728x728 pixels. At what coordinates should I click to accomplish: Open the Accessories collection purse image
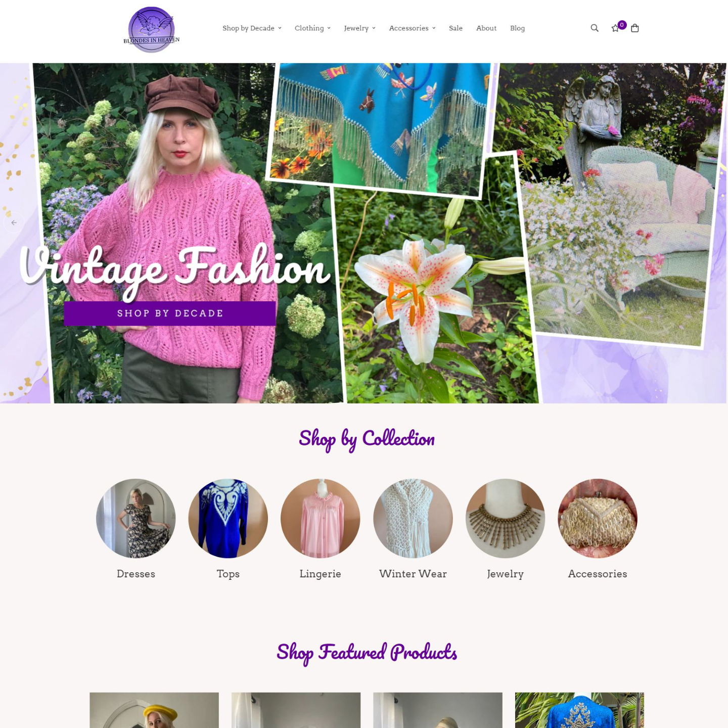(x=598, y=518)
